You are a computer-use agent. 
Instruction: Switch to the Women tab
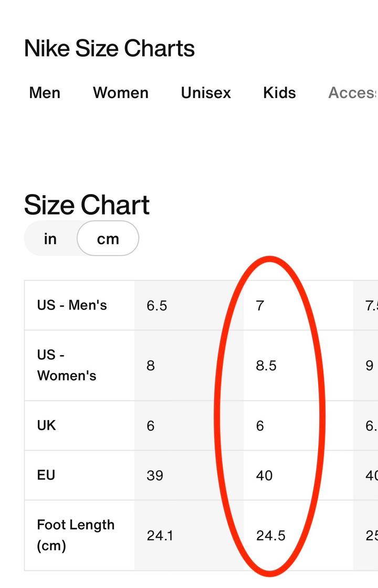[121, 93]
